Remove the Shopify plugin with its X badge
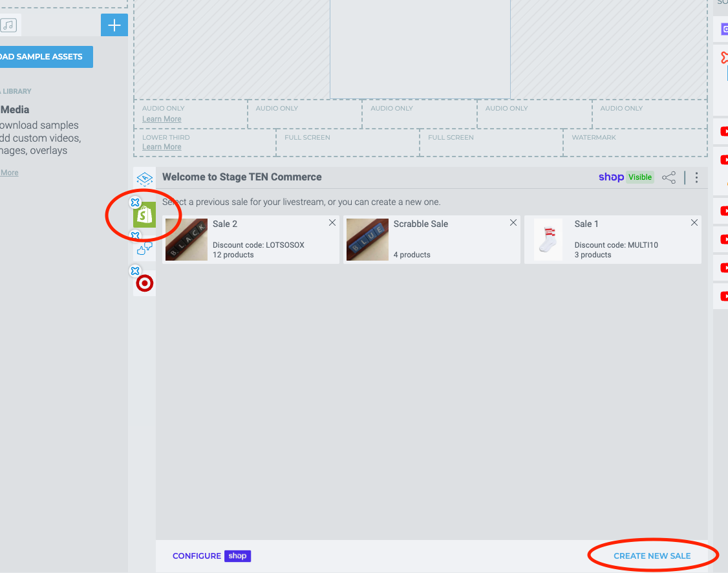 (135, 202)
